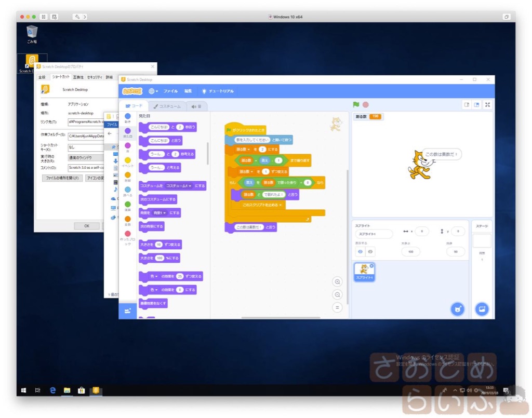The image size is (532, 418).
Task: Open File Explorer from the taskbar
Action: pyautogui.click(x=67, y=390)
